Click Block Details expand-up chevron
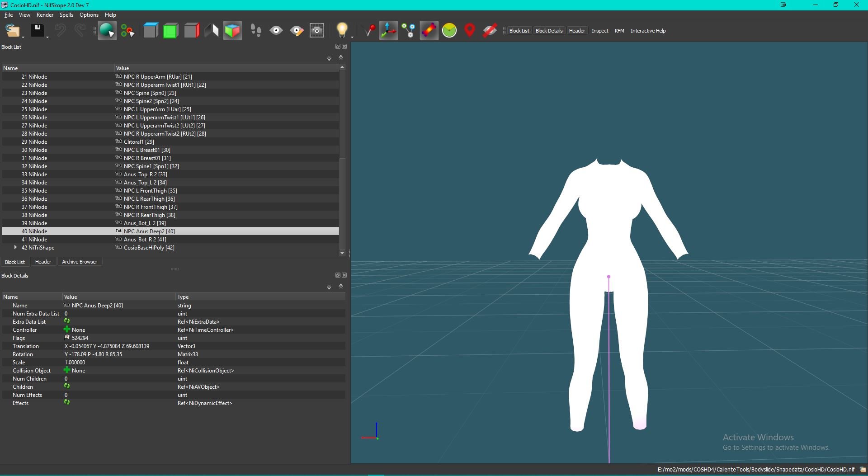Viewport: 868px width, 476px height. click(x=341, y=286)
